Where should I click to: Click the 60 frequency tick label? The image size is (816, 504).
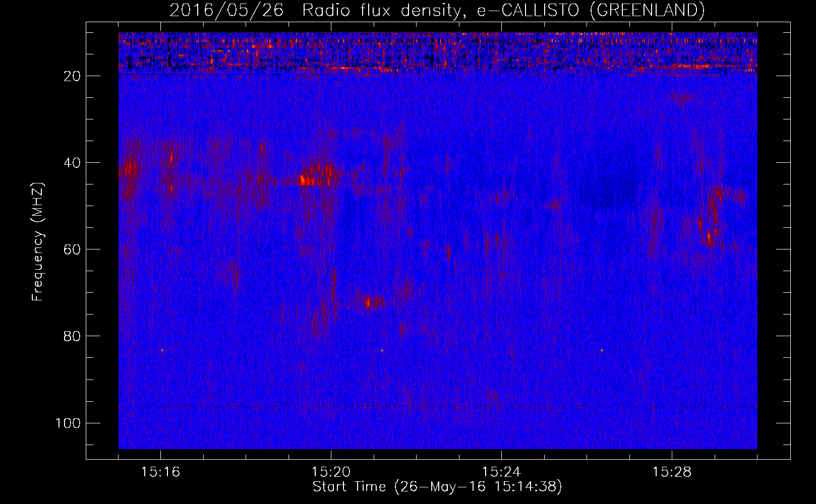[x=72, y=249]
